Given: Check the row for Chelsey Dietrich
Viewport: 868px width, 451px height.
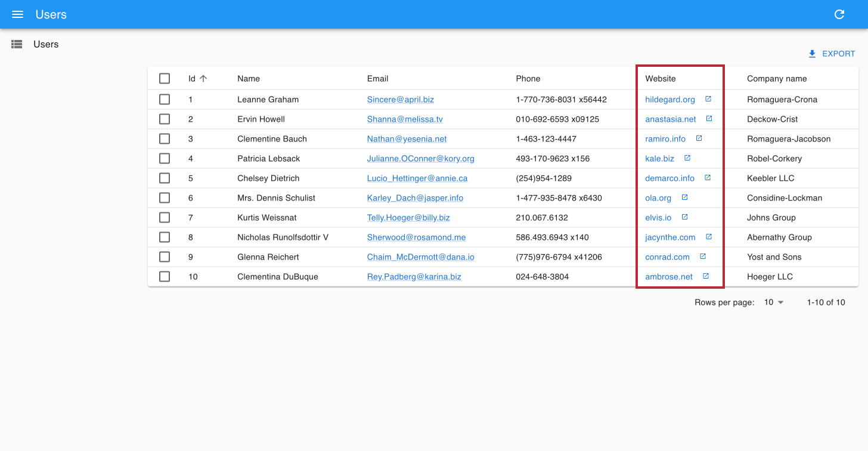Looking at the screenshot, I should pos(165,178).
